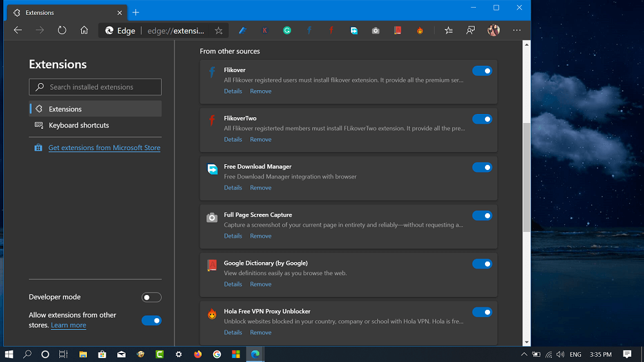This screenshot has height=362, width=644.
Task: Disable the FlikoverTwo extension toggle
Action: (x=482, y=119)
